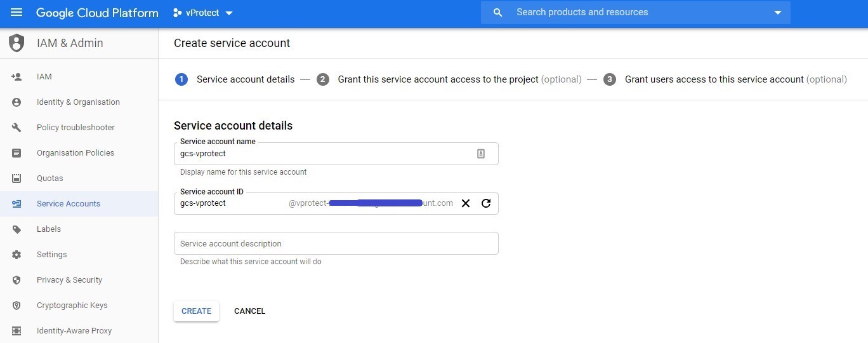
Task: Click the Service account description field
Action: click(336, 244)
